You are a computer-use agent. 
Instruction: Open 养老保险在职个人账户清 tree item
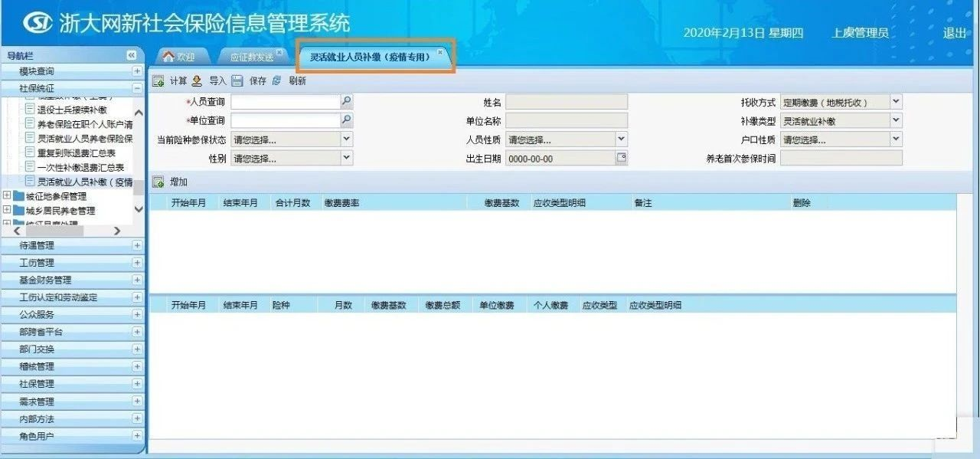tap(85, 124)
